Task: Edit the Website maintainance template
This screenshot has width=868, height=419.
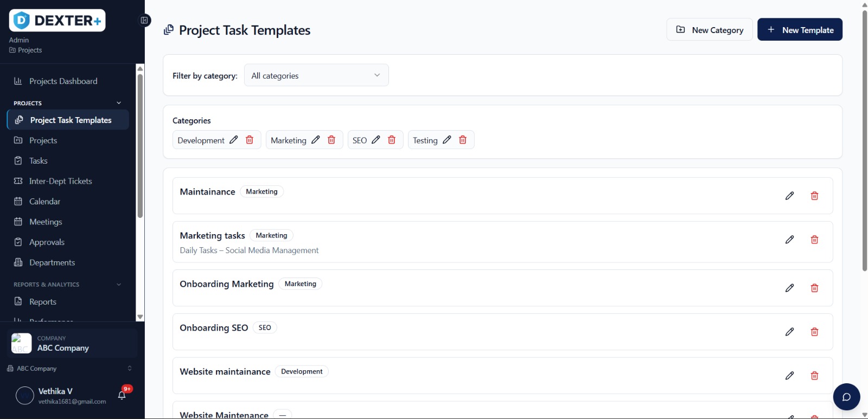Action: coord(790,376)
